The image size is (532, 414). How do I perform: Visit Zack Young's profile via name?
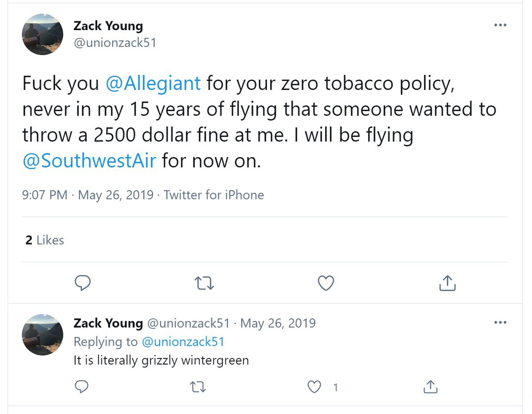coord(108,25)
